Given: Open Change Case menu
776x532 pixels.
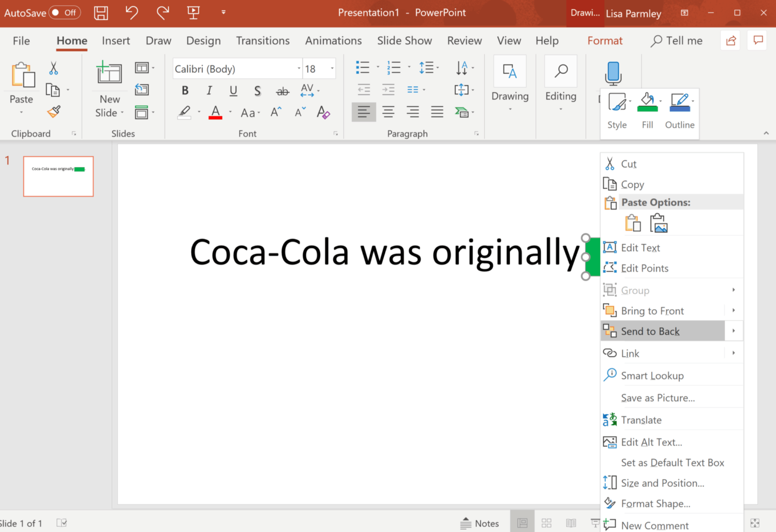Looking at the screenshot, I should [x=250, y=112].
